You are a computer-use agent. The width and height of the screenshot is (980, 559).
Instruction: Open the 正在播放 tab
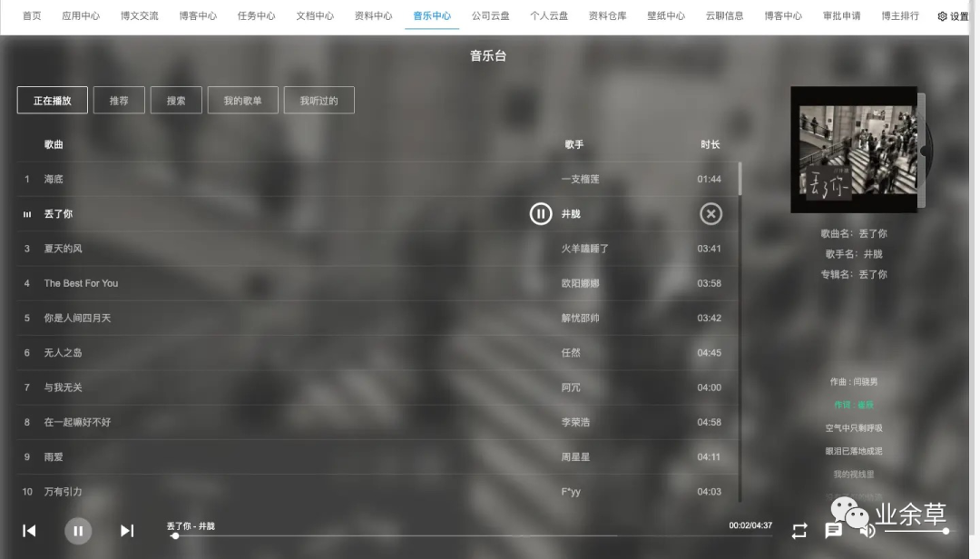point(53,100)
